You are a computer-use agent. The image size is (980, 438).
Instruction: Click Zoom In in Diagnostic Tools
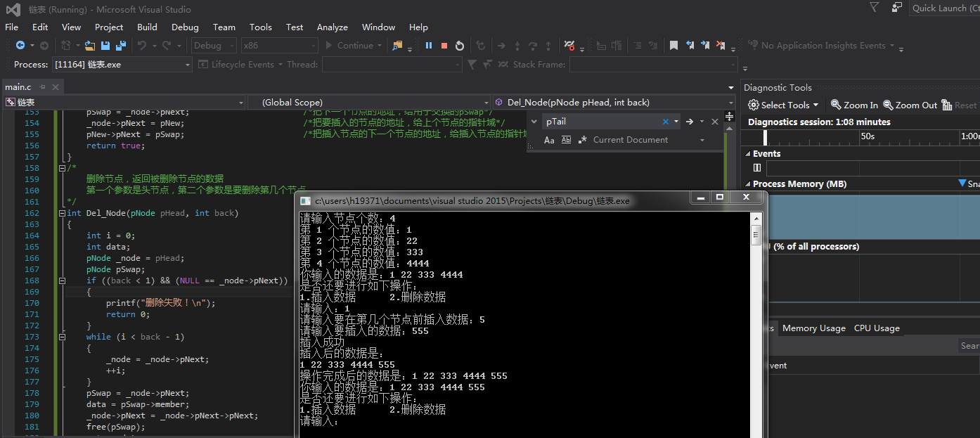(854, 105)
